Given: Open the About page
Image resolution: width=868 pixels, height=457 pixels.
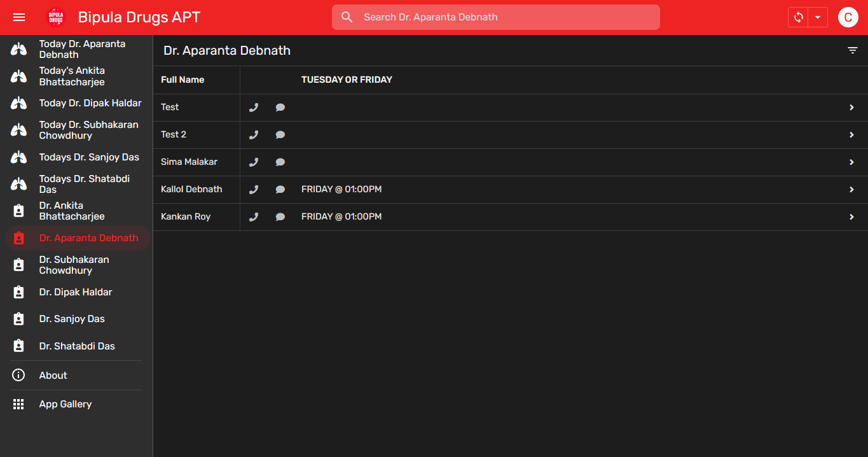Looking at the screenshot, I should tap(76, 376).
